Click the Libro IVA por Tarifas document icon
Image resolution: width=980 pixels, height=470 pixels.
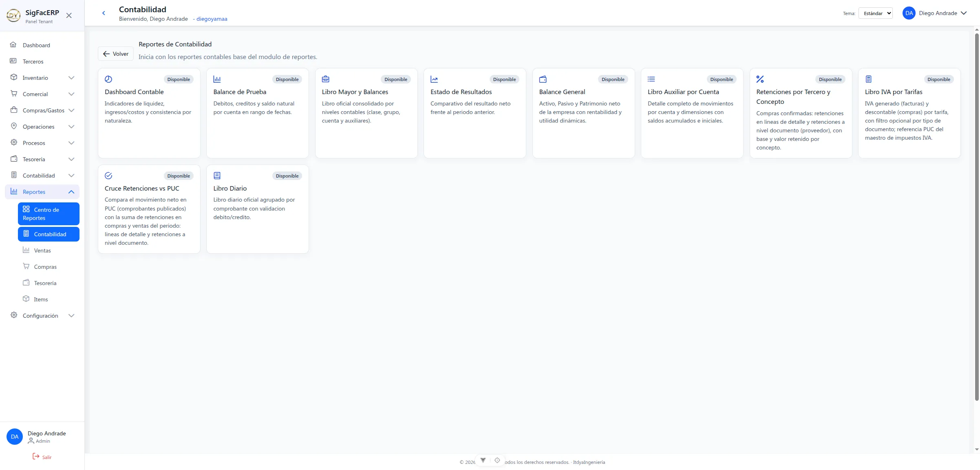869,79
